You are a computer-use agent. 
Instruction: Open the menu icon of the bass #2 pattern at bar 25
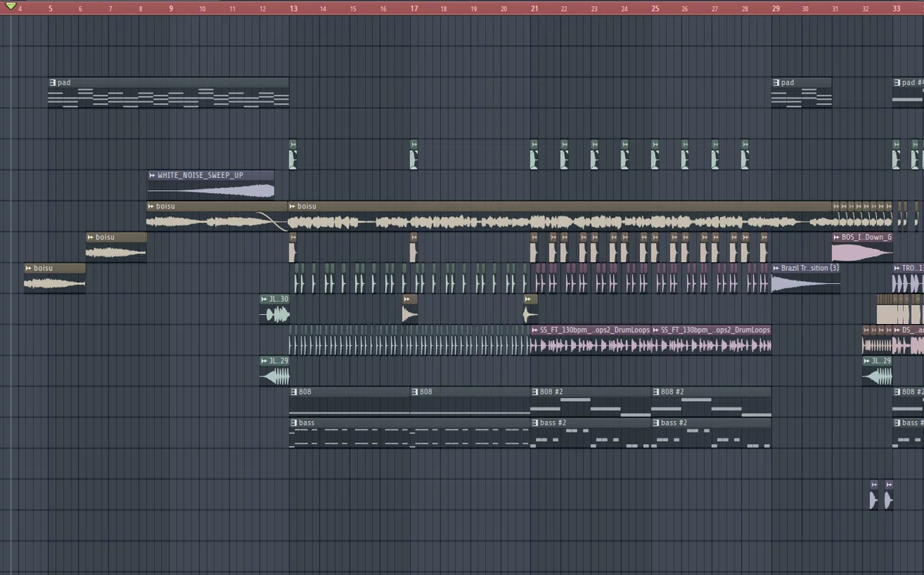point(655,423)
